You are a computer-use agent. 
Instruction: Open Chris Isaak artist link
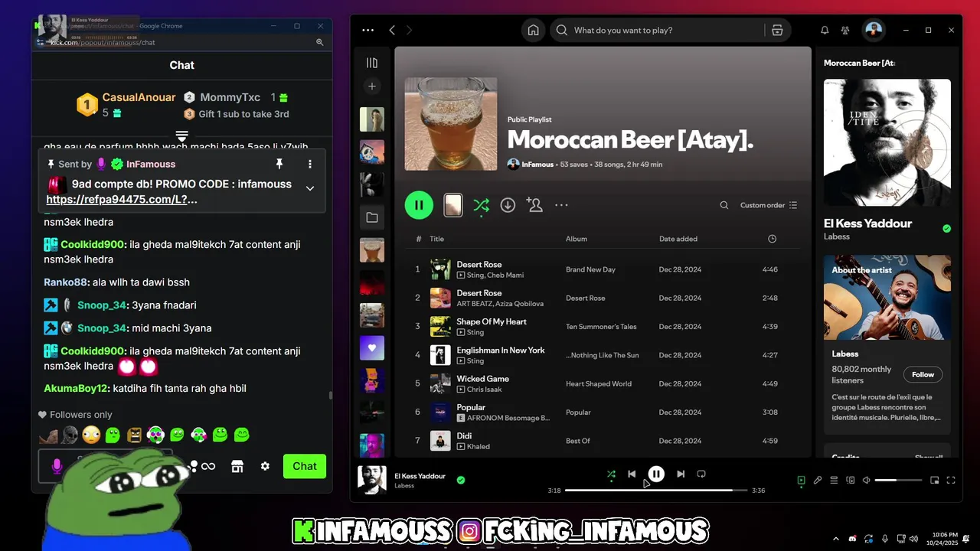coord(485,390)
